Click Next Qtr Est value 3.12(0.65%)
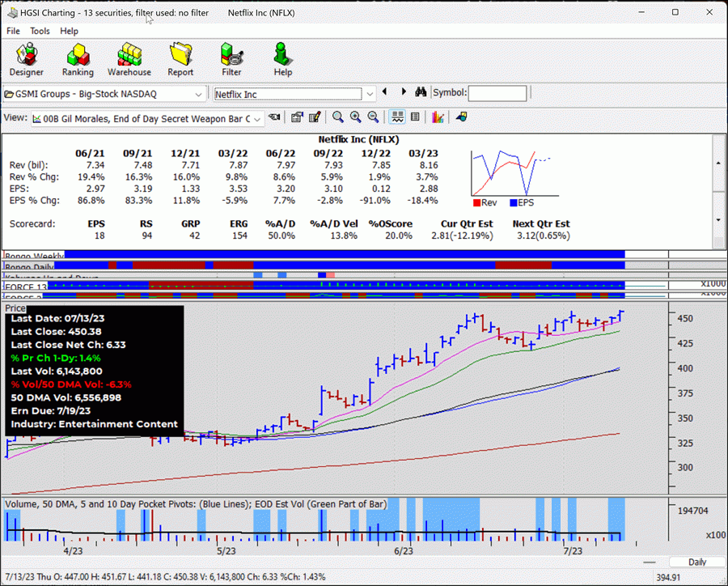Image resolution: width=728 pixels, height=586 pixels. (544, 236)
